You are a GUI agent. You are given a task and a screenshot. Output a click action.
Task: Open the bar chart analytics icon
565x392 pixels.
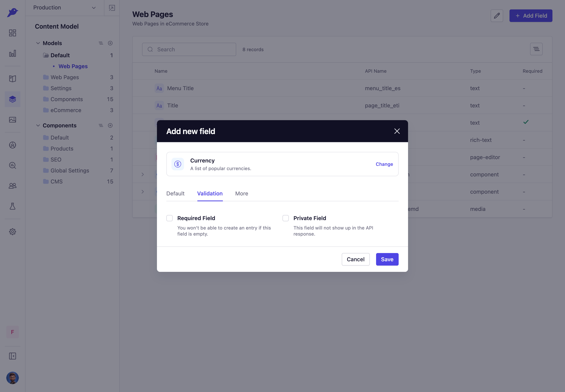pos(13,53)
